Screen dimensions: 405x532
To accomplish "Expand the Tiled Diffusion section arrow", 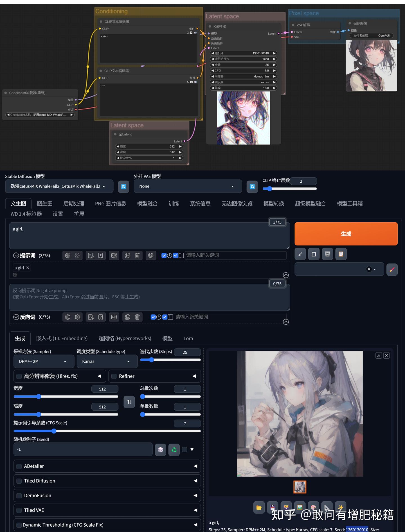I will pyautogui.click(x=195, y=481).
